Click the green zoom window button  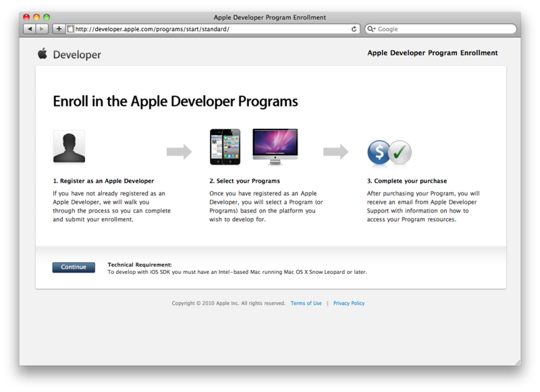[47, 17]
